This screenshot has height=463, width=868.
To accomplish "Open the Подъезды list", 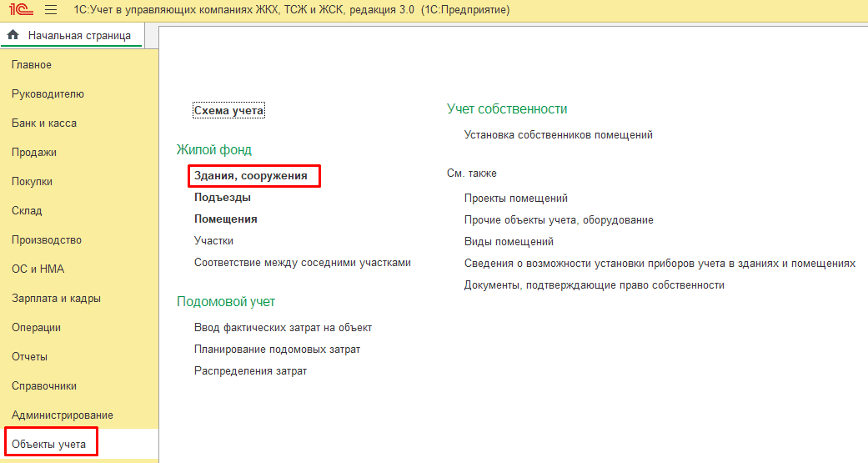I will [x=223, y=198].
